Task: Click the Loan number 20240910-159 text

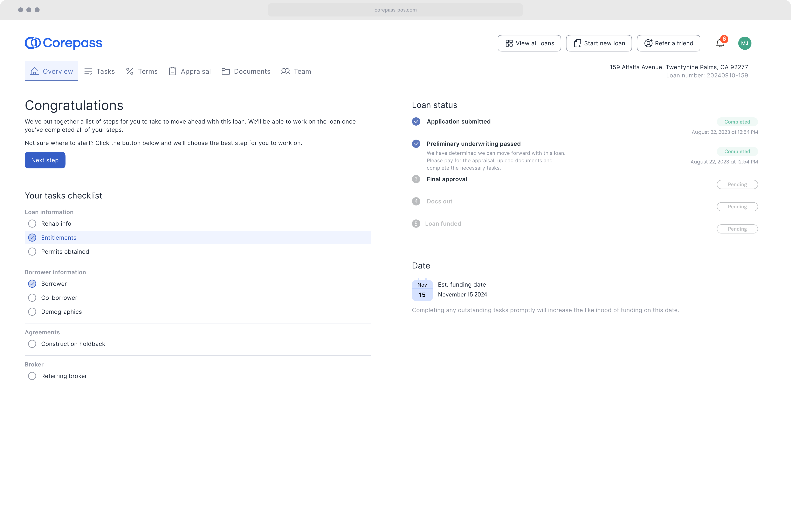Action: (x=707, y=75)
